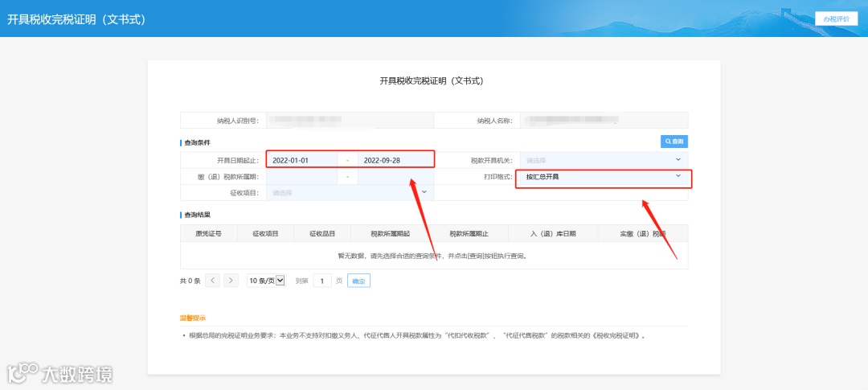Viewport: 868px width, 390px height.
Task: Open the 税款开具机关 dropdown
Action: point(604,160)
